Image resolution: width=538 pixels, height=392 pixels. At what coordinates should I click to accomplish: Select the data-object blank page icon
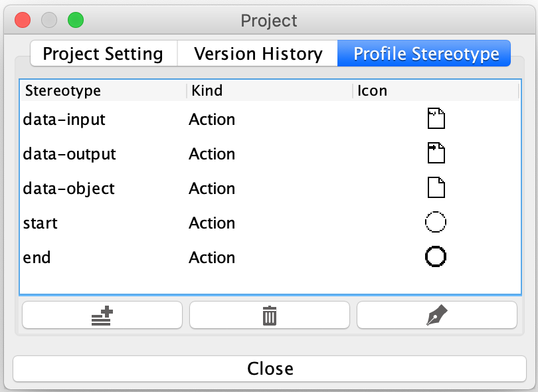pos(435,189)
